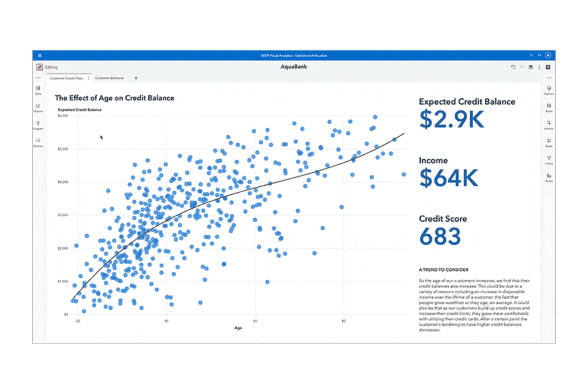
Task: Open the Objects pane
Action: [x=38, y=108]
